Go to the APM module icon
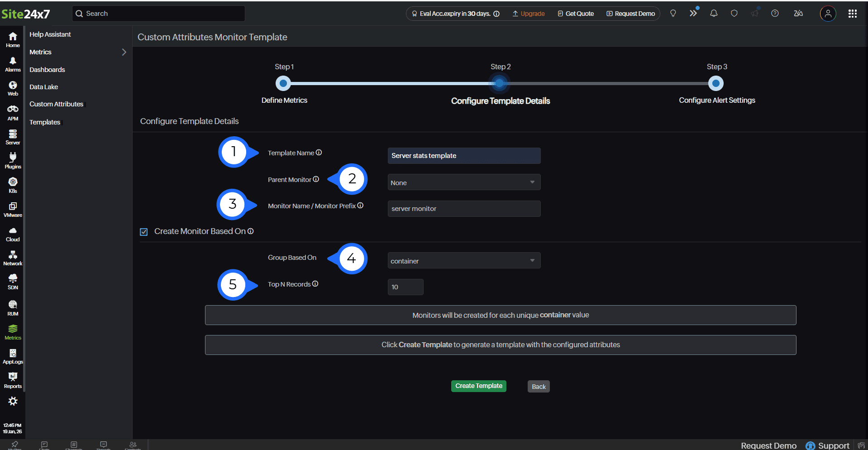868x450 pixels. pos(13,112)
